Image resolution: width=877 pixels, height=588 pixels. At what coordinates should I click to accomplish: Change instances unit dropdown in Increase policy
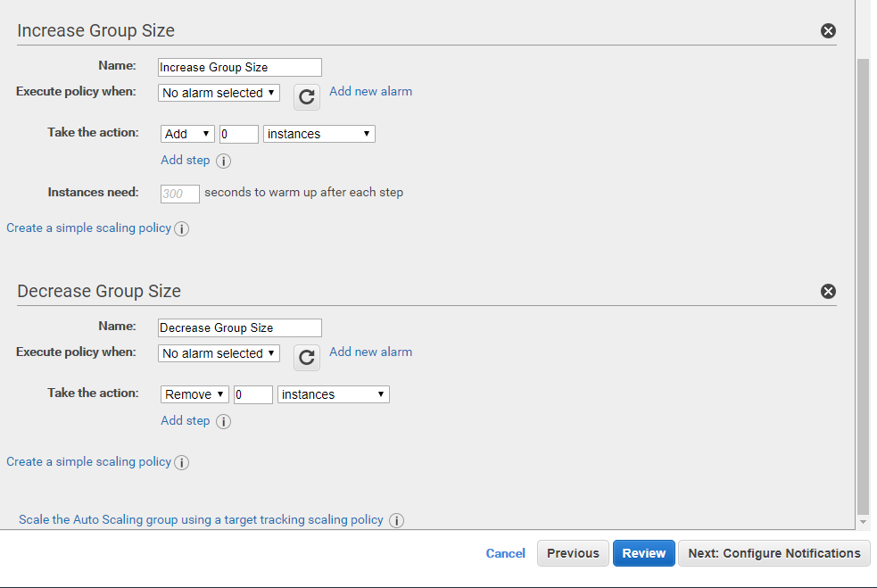[x=319, y=134]
